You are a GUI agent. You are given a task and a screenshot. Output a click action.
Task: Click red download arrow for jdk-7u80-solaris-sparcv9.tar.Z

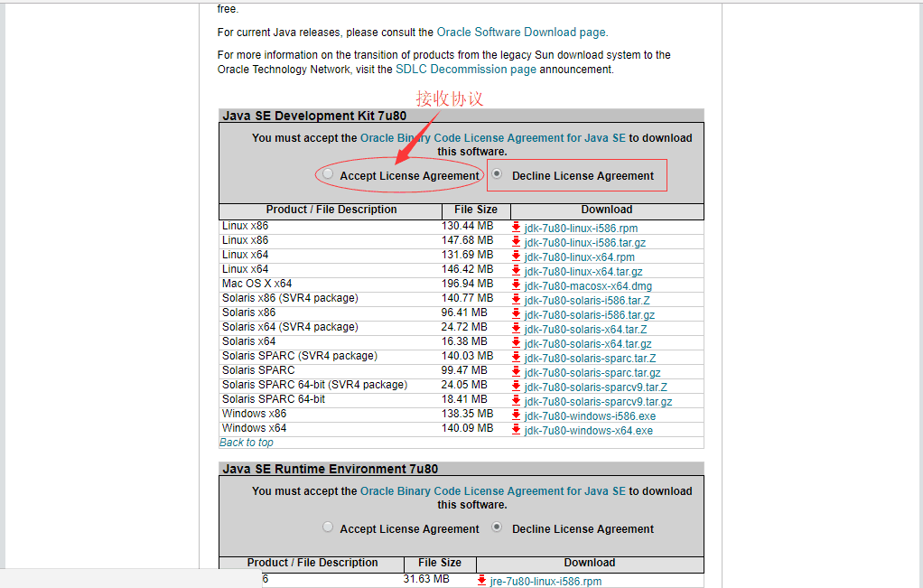tap(517, 386)
